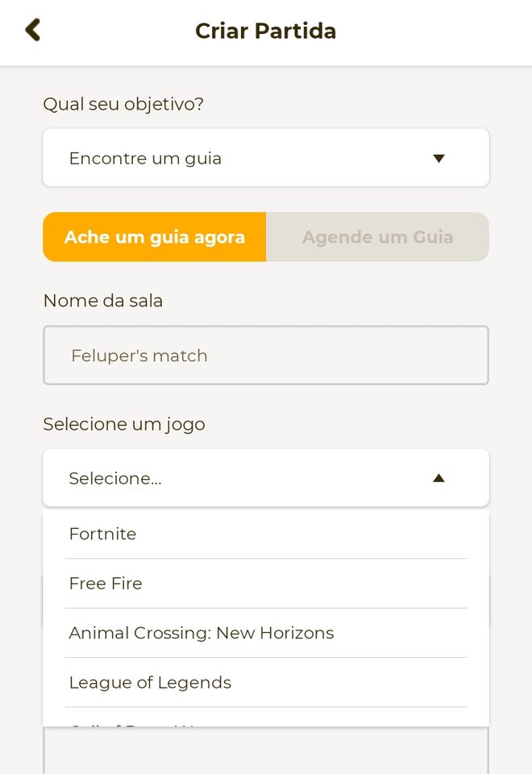532x774 pixels.
Task: Click the 'Selecione um jogo' label
Action: tap(124, 425)
